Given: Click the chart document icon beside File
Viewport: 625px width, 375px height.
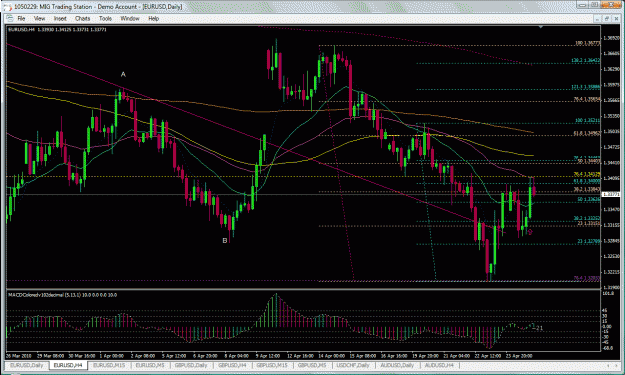Looking at the screenshot, I should pos(10,18).
